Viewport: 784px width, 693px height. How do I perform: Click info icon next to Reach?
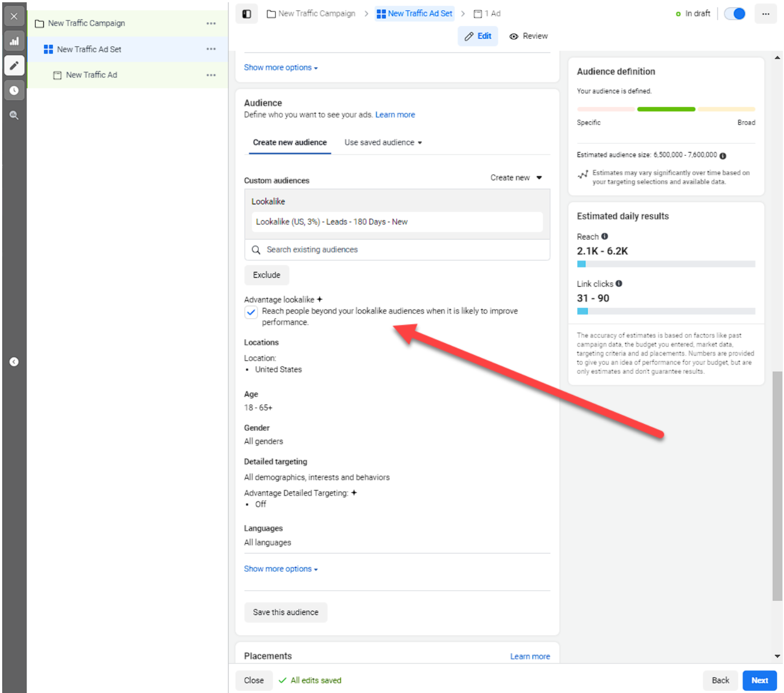(x=605, y=237)
